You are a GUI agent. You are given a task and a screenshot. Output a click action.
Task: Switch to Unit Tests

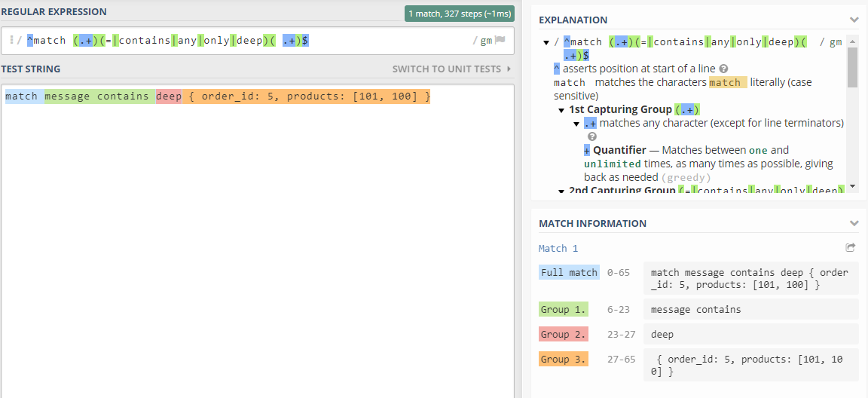tap(451, 69)
